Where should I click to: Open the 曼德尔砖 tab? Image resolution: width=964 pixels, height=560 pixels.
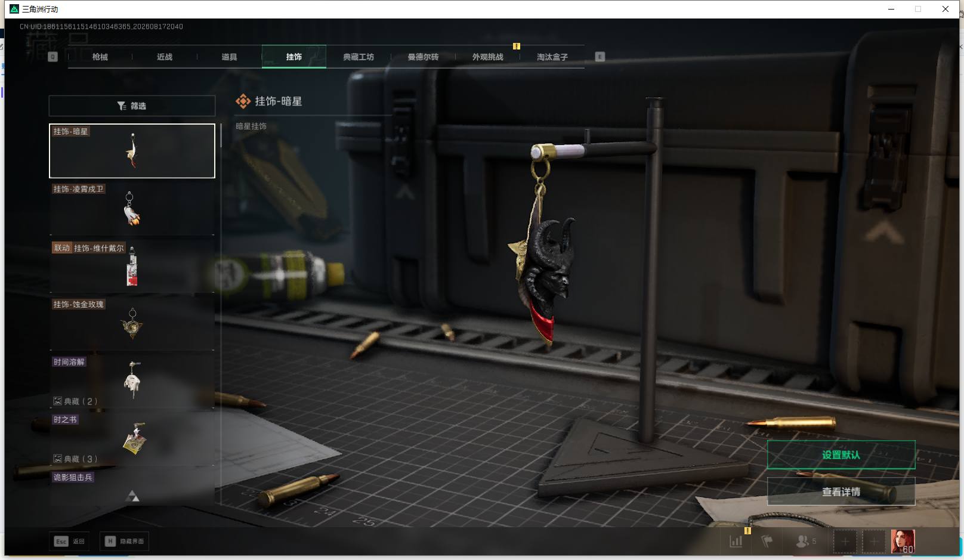[x=423, y=57]
